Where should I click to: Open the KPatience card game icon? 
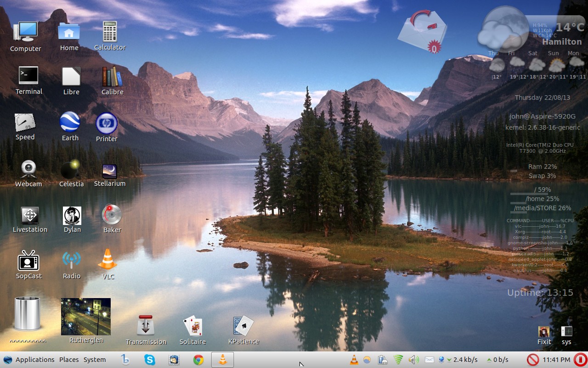click(243, 326)
